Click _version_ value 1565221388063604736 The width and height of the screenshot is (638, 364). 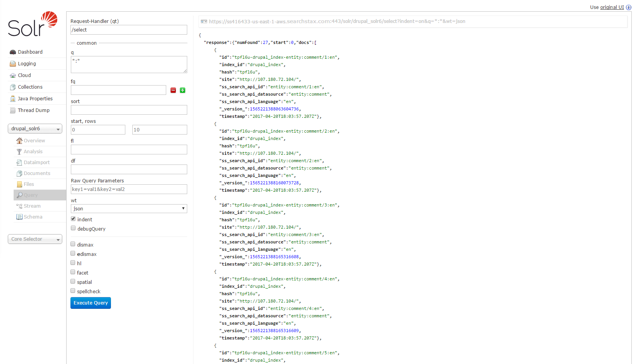click(x=274, y=109)
